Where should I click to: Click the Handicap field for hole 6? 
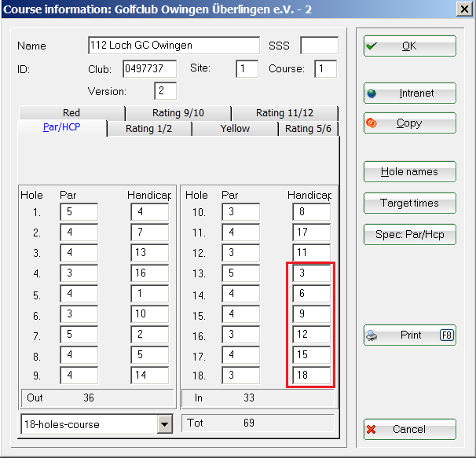tap(150, 313)
